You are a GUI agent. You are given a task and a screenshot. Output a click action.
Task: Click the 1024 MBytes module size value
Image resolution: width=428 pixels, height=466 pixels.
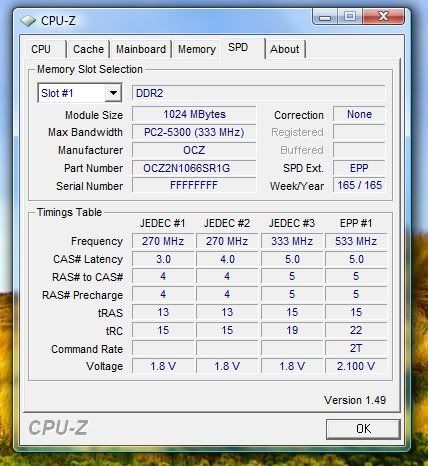tap(194, 114)
